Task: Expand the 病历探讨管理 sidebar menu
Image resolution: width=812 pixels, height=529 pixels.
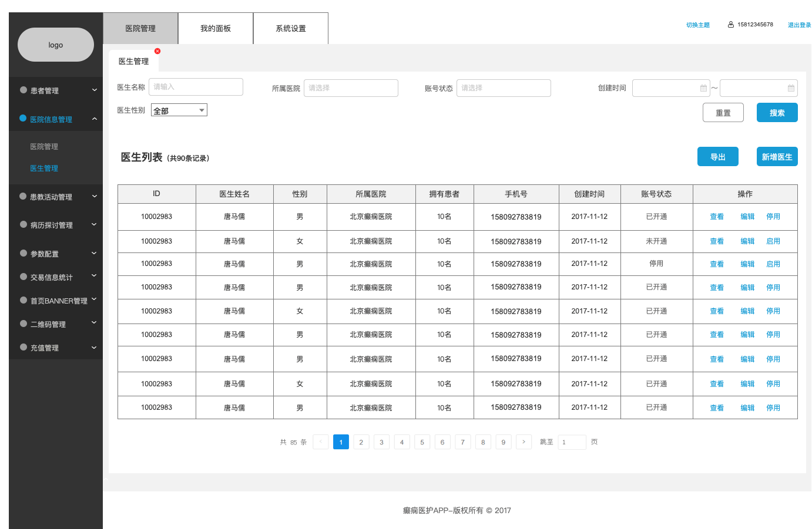Action: point(95,224)
